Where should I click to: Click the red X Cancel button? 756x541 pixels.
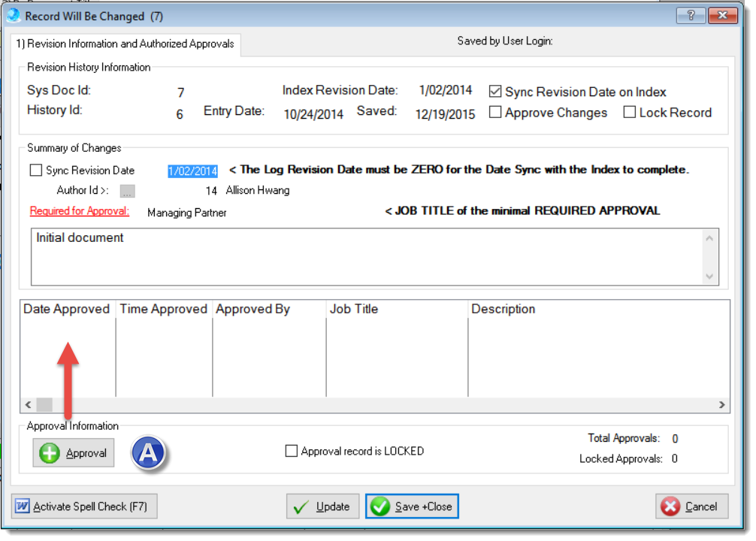(691, 506)
